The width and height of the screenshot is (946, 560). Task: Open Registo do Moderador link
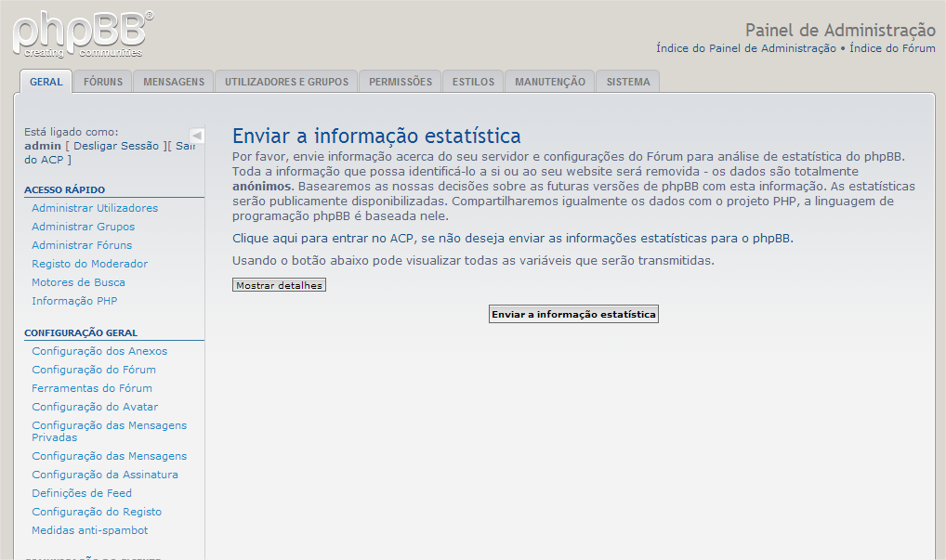tap(89, 264)
